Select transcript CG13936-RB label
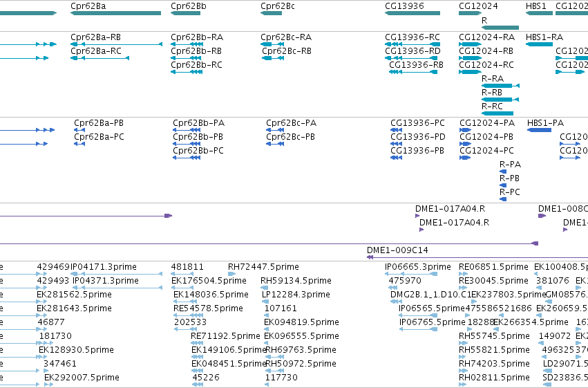 pos(416,65)
